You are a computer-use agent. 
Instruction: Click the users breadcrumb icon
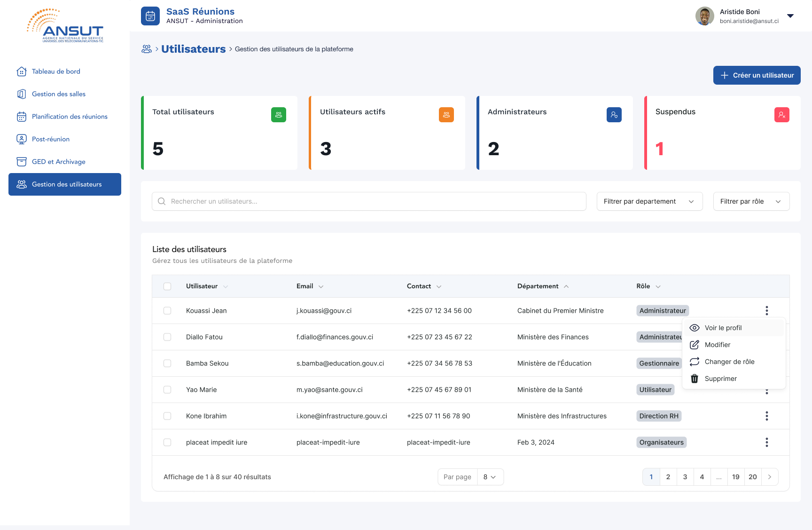pos(147,49)
